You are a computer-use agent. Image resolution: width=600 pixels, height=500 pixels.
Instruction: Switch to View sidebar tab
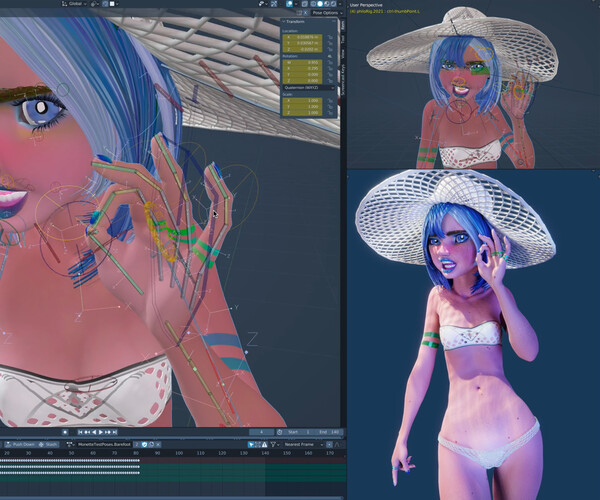click(x=343, y=54)
